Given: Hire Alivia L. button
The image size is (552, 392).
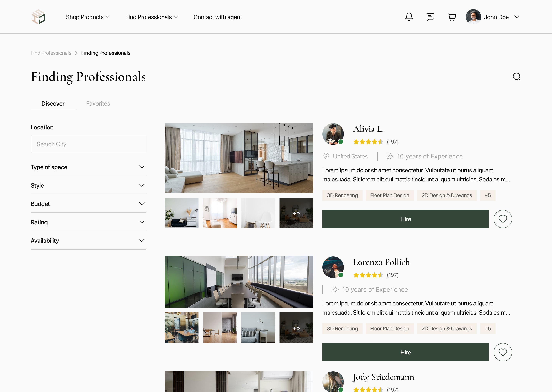Looking at the screenshot, I should coord(406,219).
